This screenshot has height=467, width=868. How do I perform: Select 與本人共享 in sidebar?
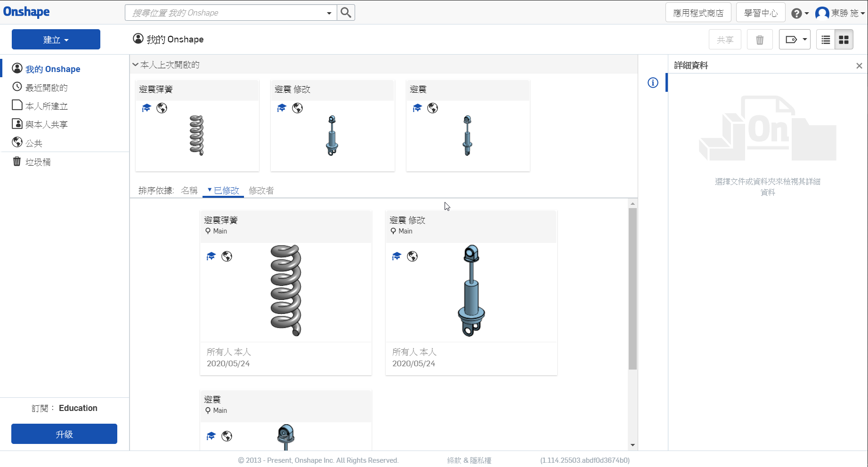click(46, 125)
